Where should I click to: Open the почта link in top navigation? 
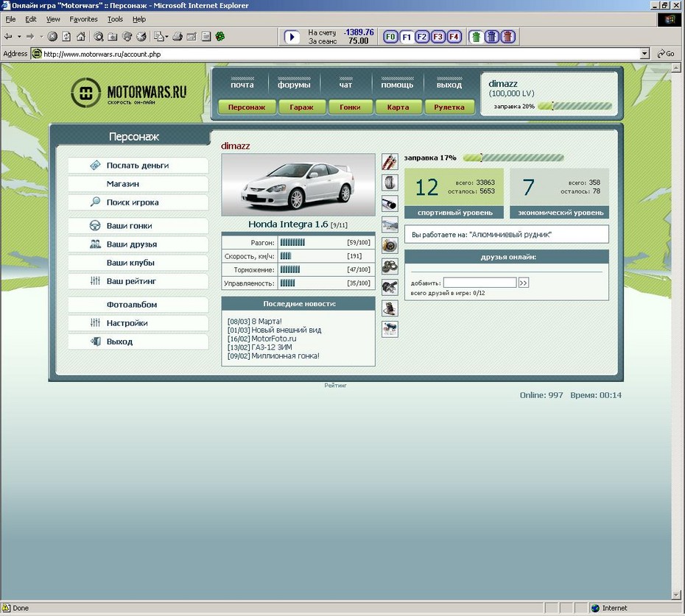tap(242, 84)
